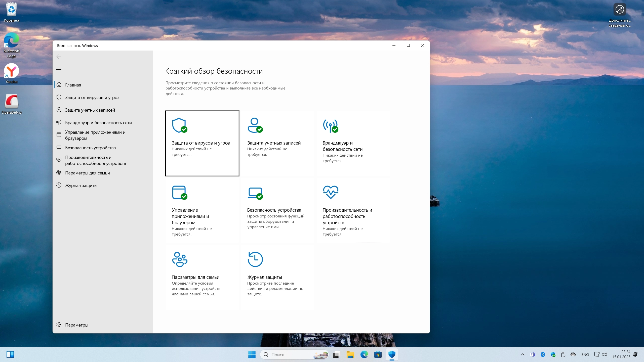Click the virus and threat protection shield tile icon
644x362 pixels.
(179, 125)
